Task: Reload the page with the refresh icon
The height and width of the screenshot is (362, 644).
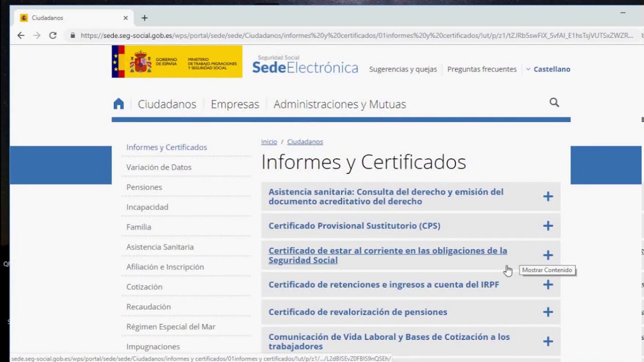Action: 52,36
